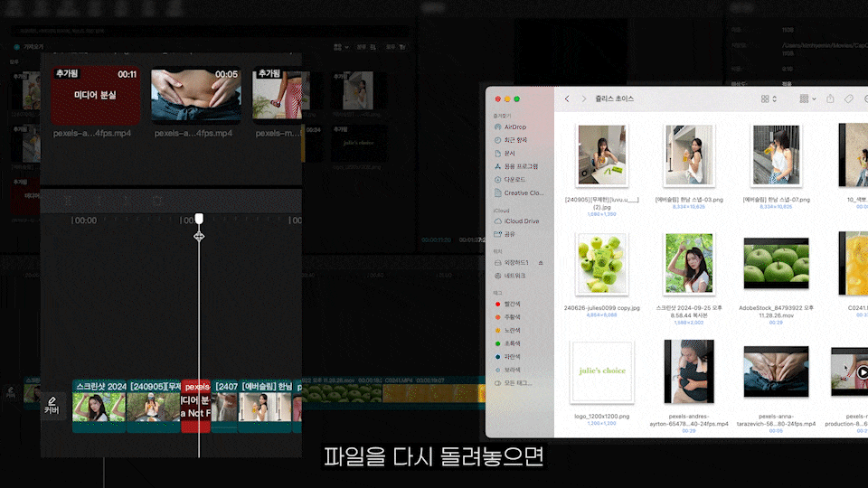Click the Finder forward navigation arrow

[x=583, y=99]
